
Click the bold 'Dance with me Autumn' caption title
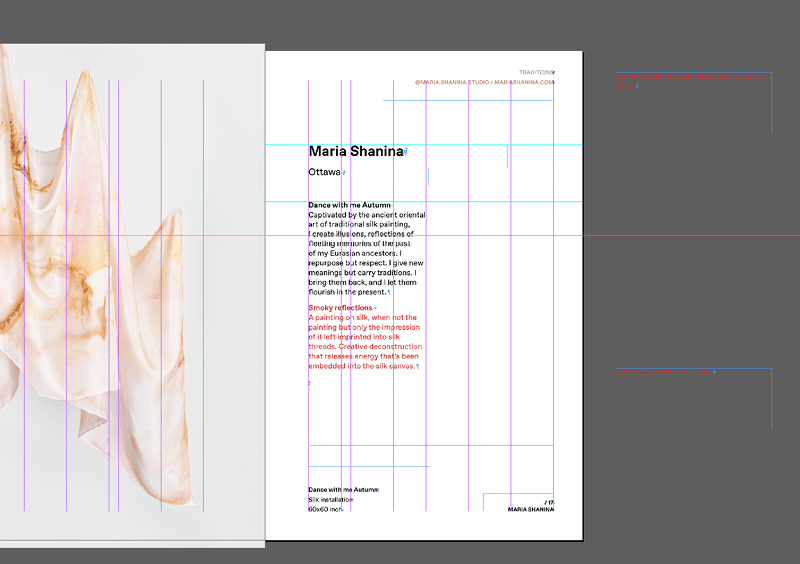click(x=343, y=489)
